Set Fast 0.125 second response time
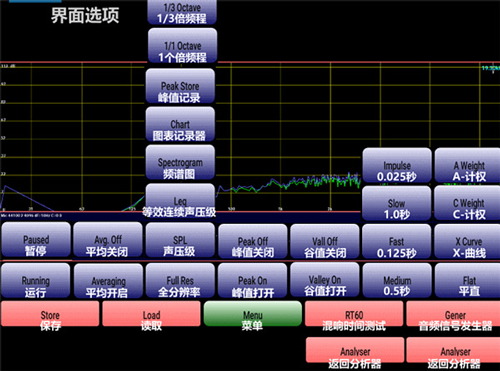 [397, 241]
